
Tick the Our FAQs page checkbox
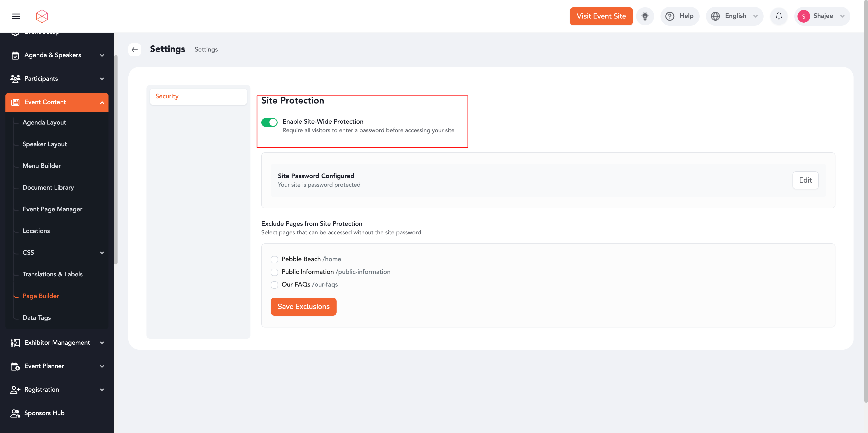click(274, 285)
